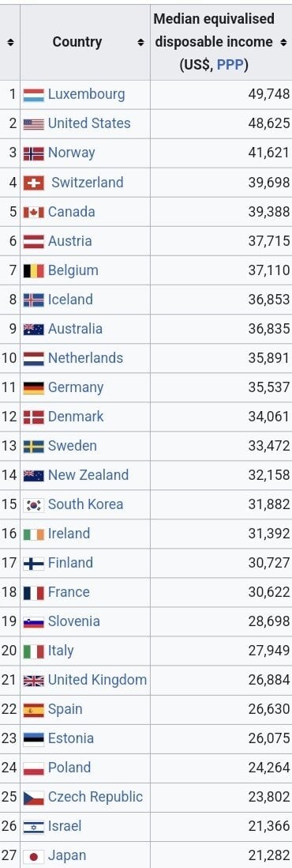Click the United Kingdom flag icon

click(x=33, y=681)
